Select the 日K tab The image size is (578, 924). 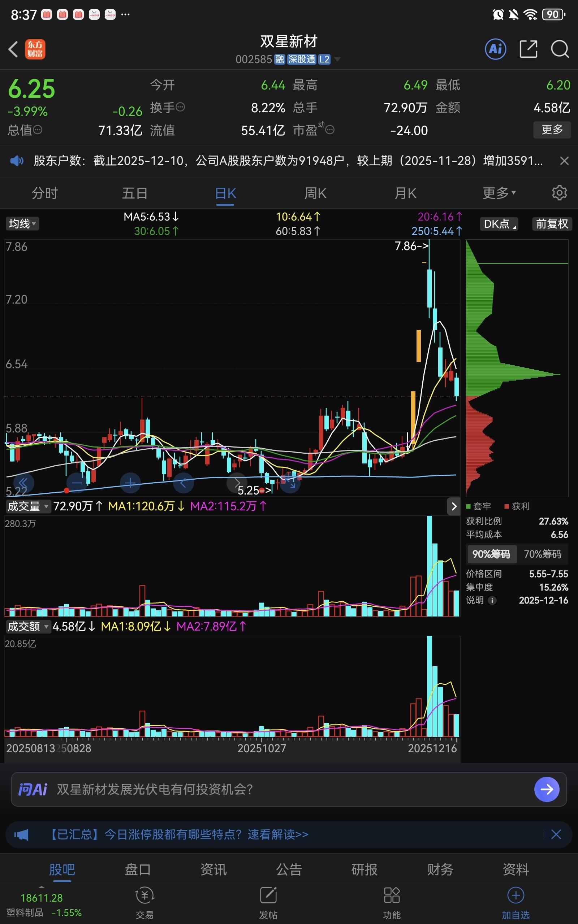point(225,193)
